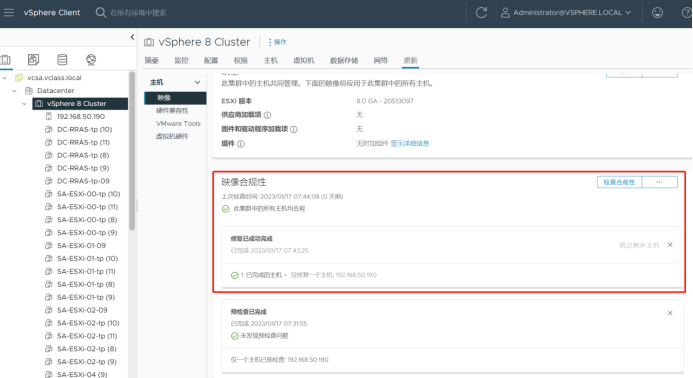Click the refresh icon in header

481,12
